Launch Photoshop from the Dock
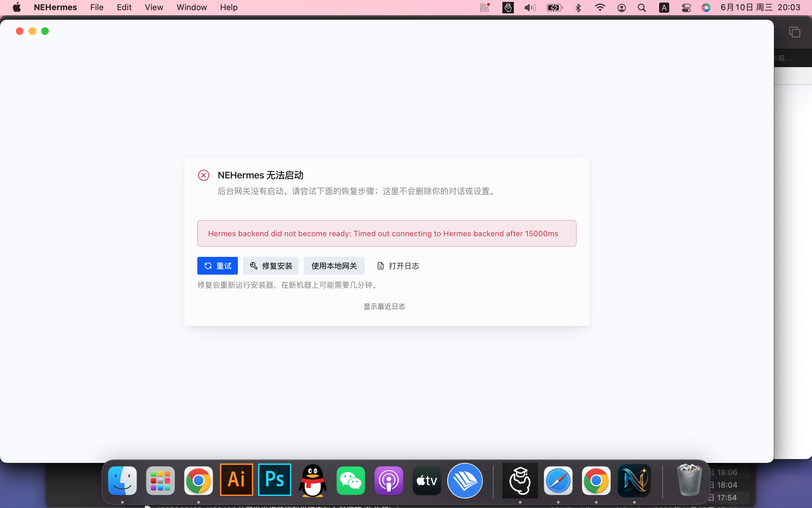The image size is (812, 508). [274, 480]
